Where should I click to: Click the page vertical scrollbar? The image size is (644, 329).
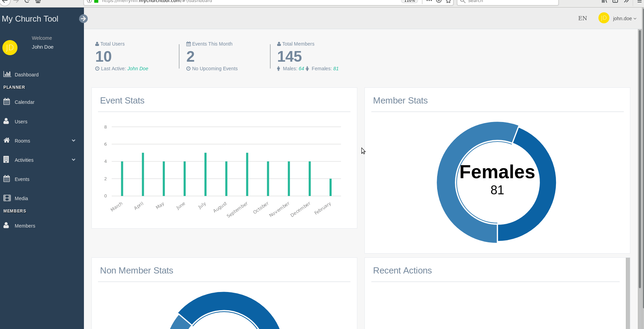[640, 159]
